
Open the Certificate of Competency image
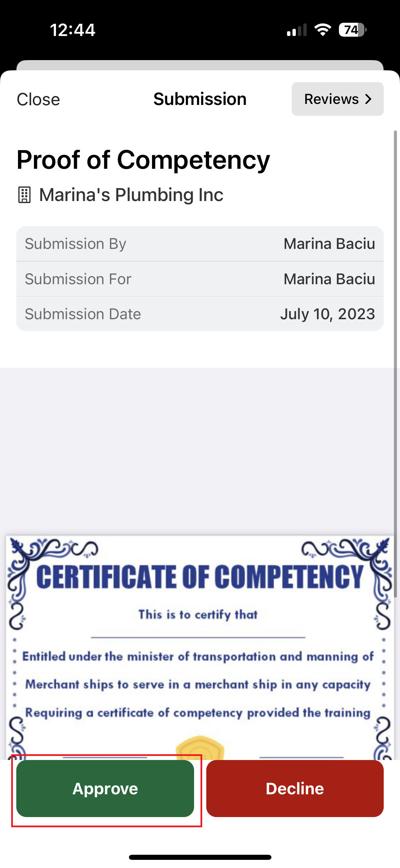(200, 645)
